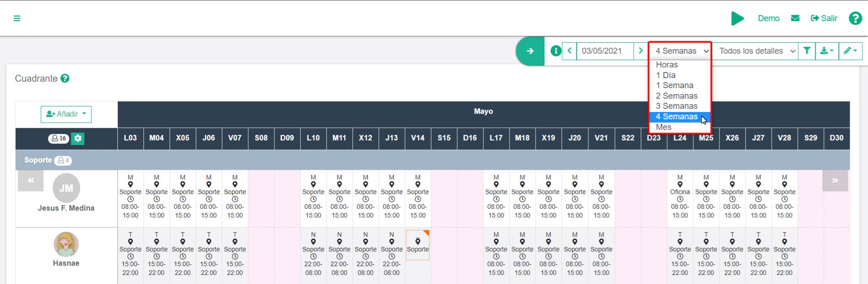Screen dimensions: 868x284
Task: Click the Salir logout link
Action: point(824,18)
